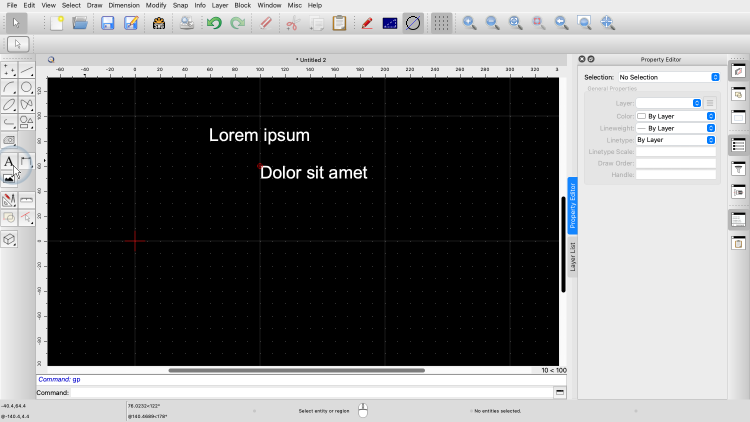750x422 pixels.
Task: Open the Dimension menu
Action: [x=124, y=5]
